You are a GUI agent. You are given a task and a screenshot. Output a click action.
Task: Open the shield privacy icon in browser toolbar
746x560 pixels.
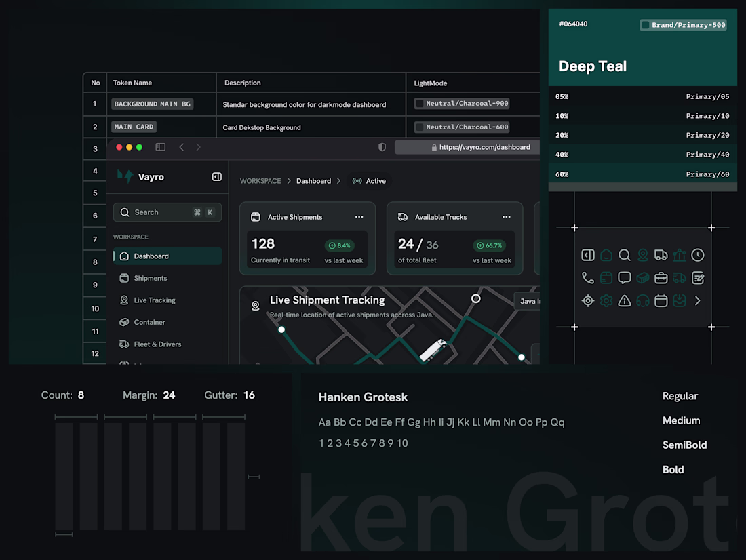382,147
